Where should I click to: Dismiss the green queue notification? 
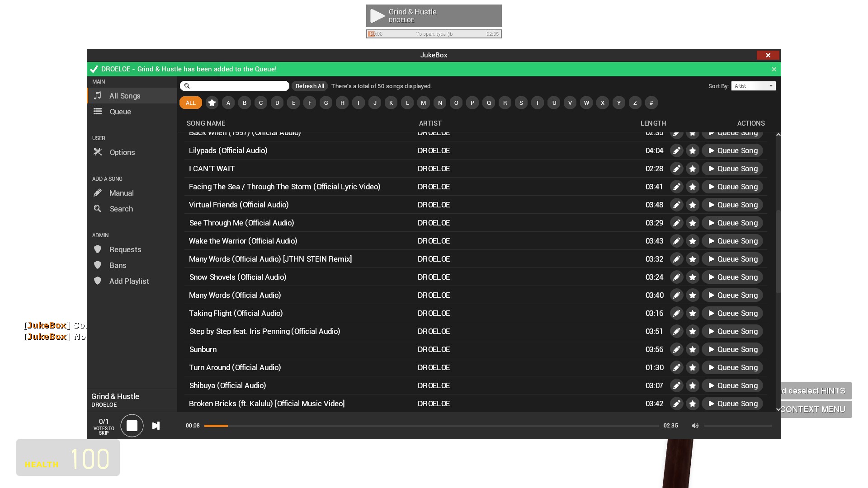point(774,69)
